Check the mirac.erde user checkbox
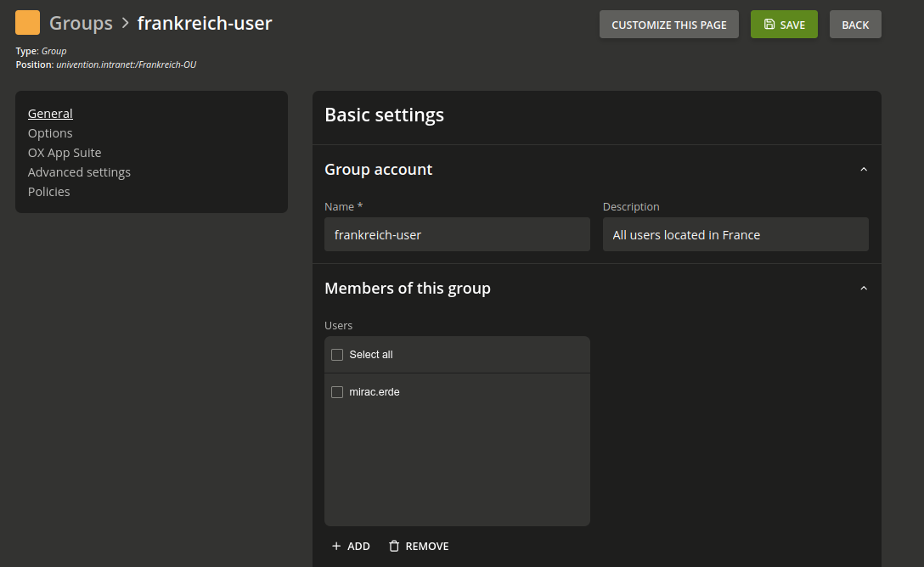 pyautogui.click(x=337, y=392)
